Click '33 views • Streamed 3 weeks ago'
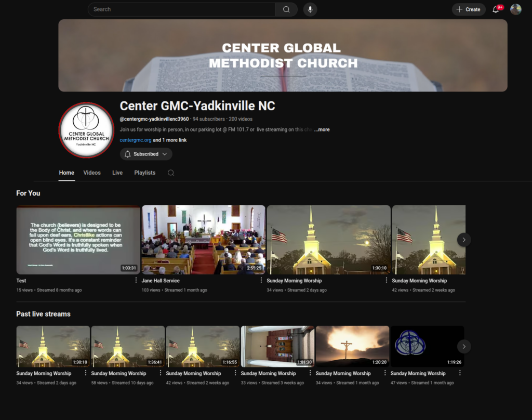Viewport: 532px width, 420px height. (272, 383)
